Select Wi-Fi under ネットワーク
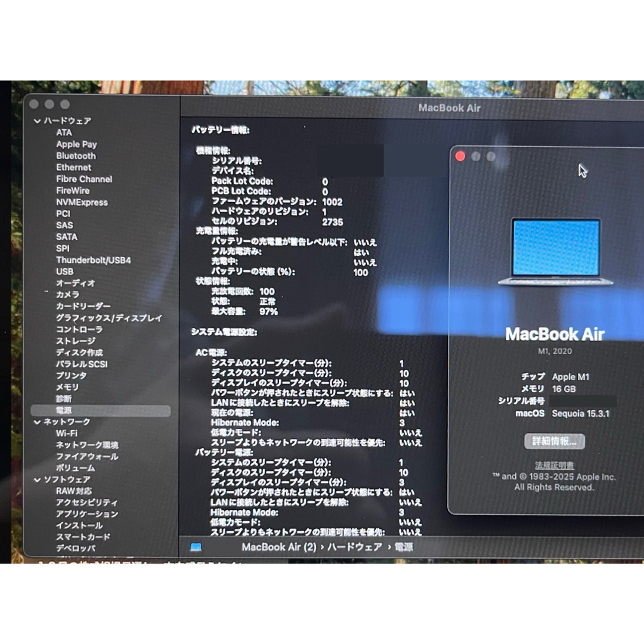 (x=67, y=434)
